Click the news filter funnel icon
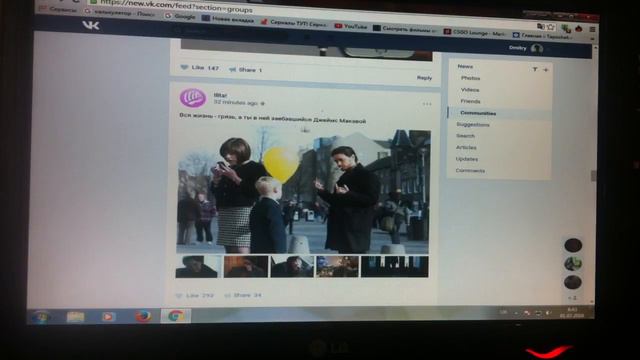This screenshot has width=640, height=360. click(x=535, y=69)
